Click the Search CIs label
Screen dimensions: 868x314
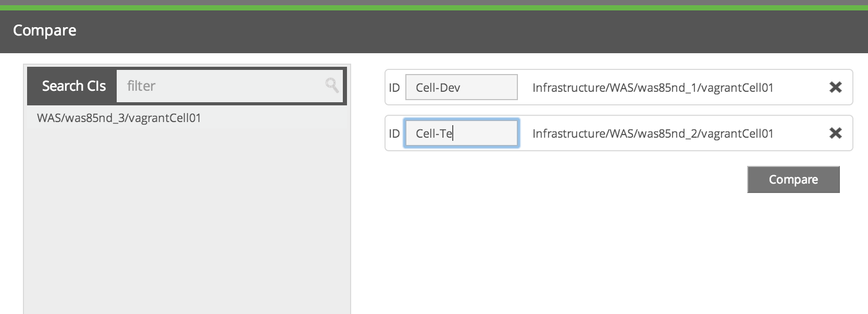point(73,86)
